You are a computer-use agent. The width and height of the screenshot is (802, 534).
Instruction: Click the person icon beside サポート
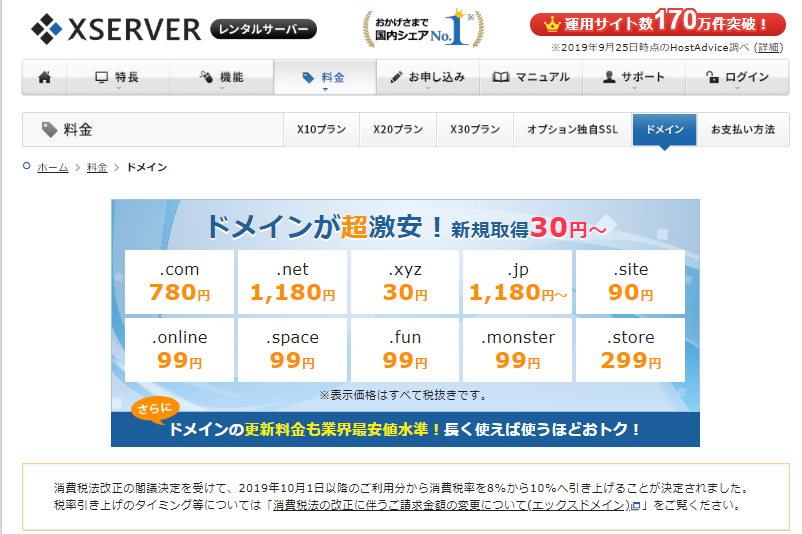609,77
